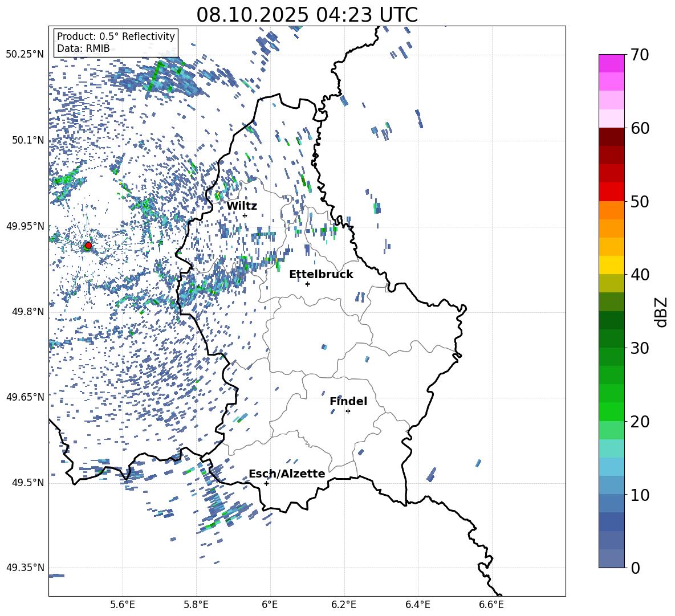Click the Ettelbruck city label
Screen dimensions: 675x616
click(321, 275)
